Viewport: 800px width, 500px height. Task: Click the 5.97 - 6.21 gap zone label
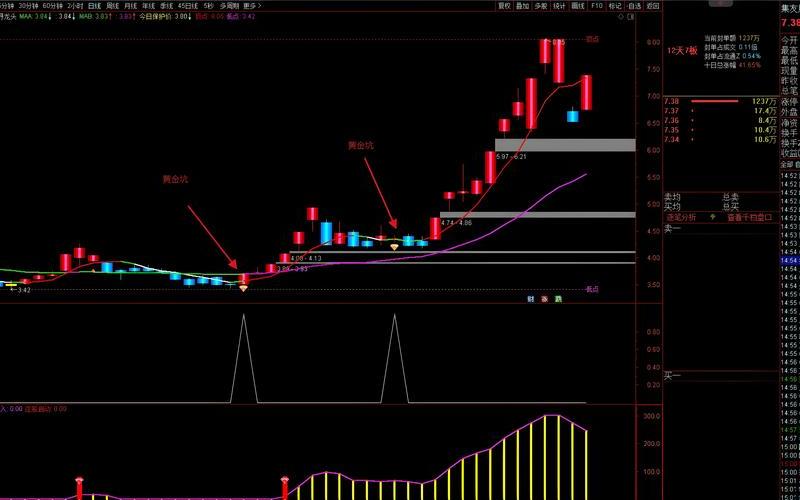coord(511,157)
